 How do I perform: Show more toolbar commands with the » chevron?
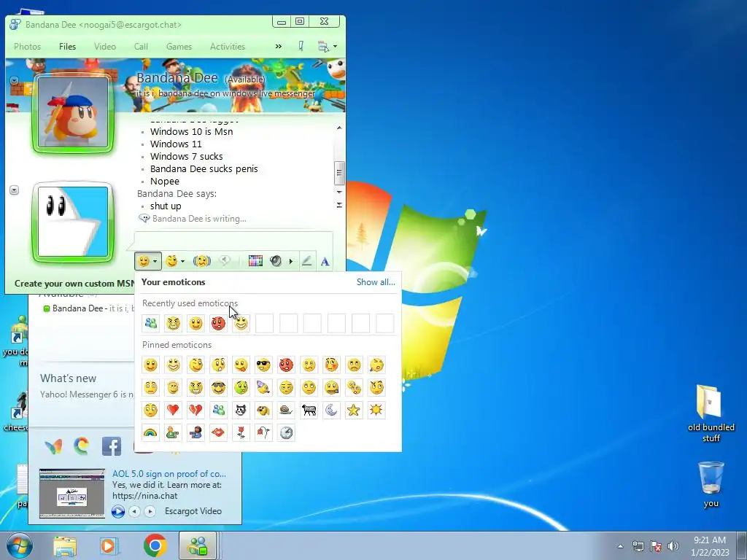[278, 46]
